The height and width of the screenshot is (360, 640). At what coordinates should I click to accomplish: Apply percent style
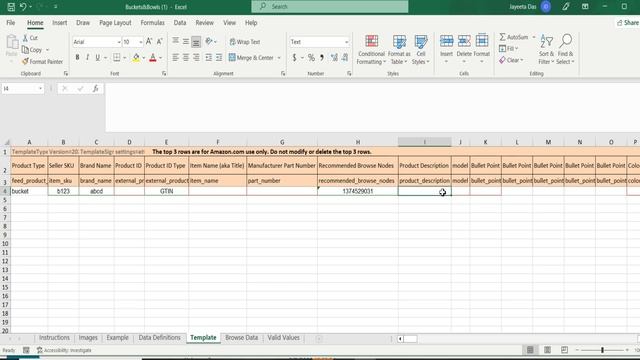[311, 58]
